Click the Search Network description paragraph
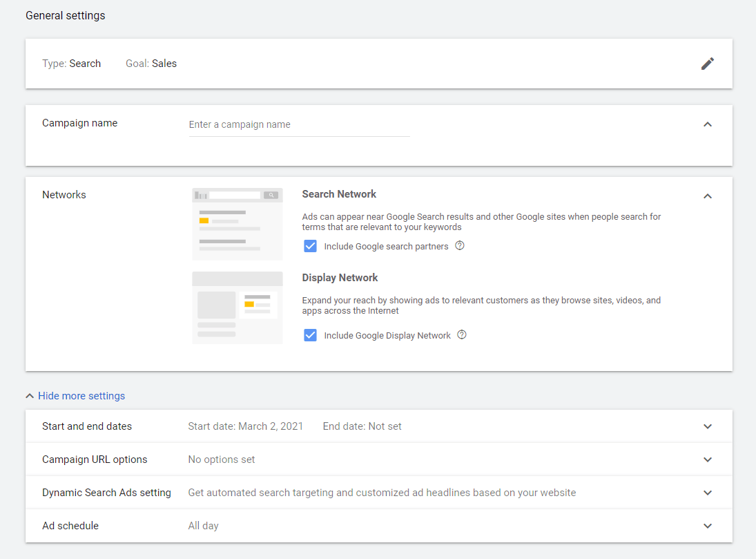756x559 pixels. pyautogui.click(x=482, y=222)
